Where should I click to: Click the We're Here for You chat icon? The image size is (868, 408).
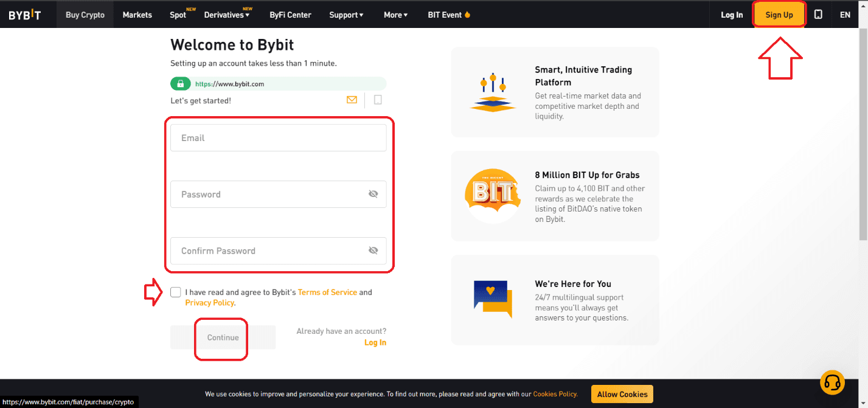[493, 300]
